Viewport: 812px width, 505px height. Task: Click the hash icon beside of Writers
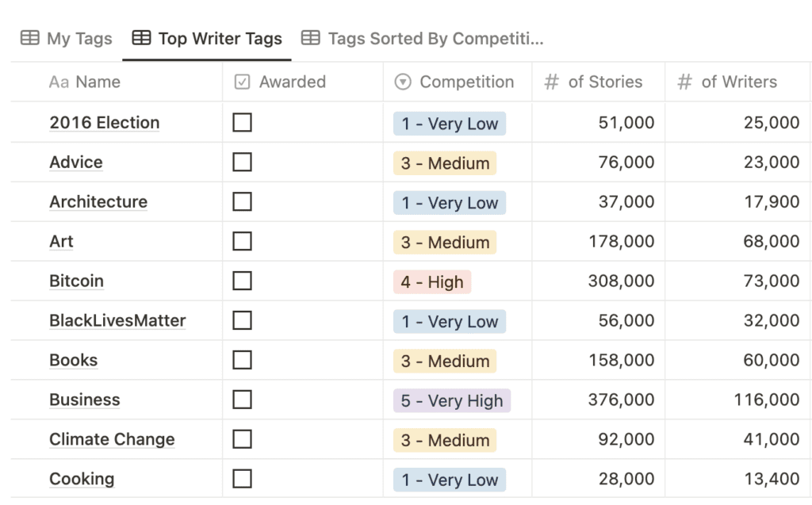[684, 82]
